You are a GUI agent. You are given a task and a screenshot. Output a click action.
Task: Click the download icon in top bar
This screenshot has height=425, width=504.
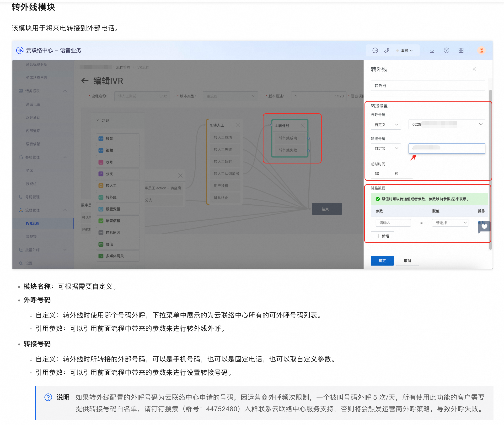(x=432, y=50)
